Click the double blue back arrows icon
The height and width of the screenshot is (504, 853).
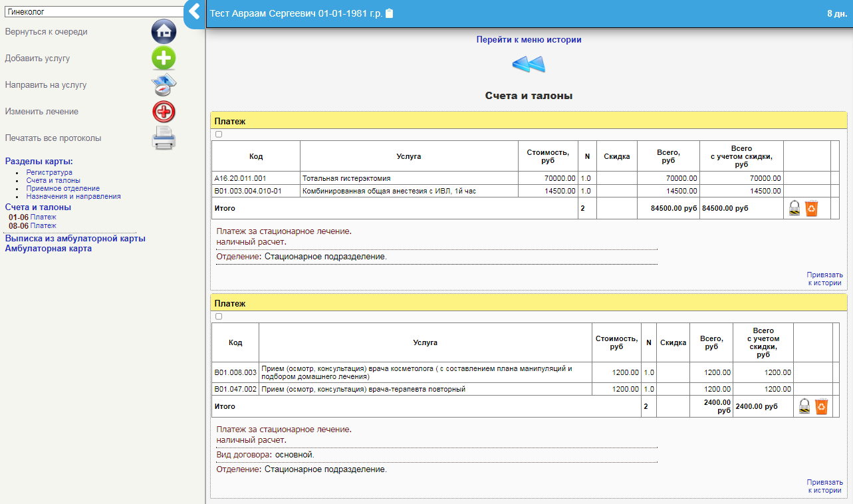pos(529,64)
